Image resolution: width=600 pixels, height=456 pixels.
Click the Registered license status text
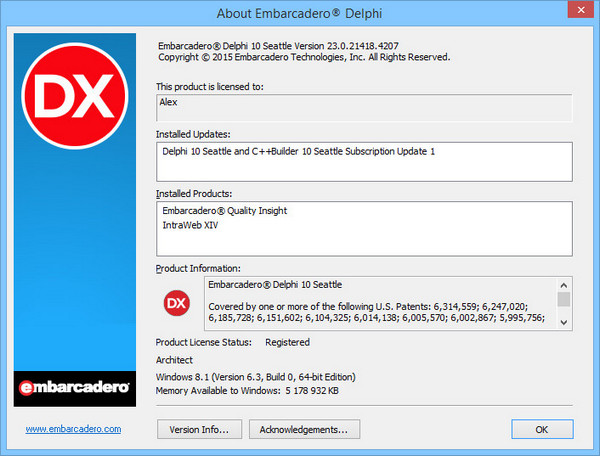(287, 342)
